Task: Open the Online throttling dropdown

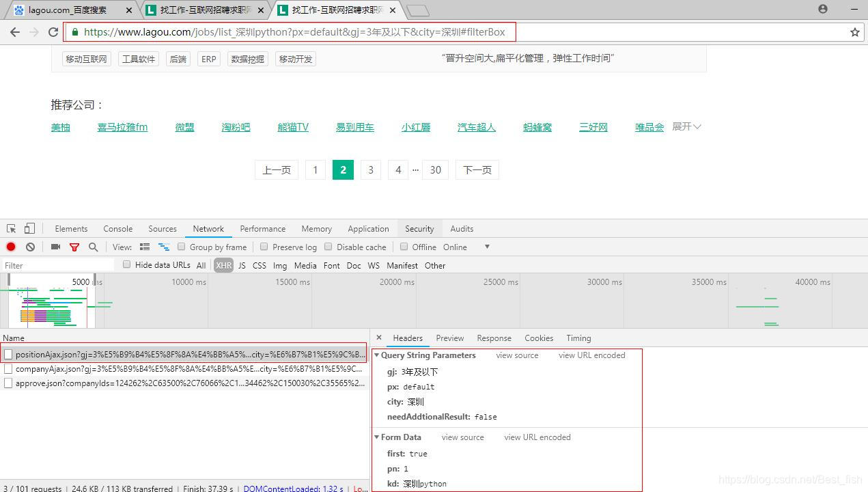Action: click(467, 247)
